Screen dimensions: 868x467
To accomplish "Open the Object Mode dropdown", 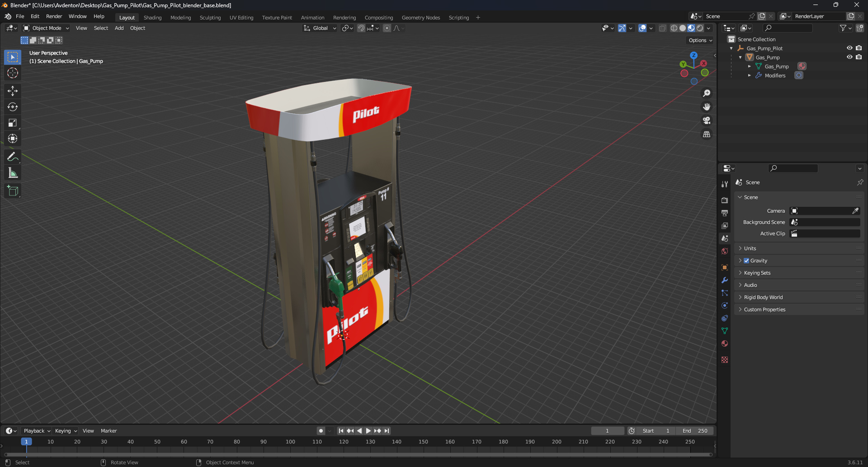I will click(x=46, y=28).
